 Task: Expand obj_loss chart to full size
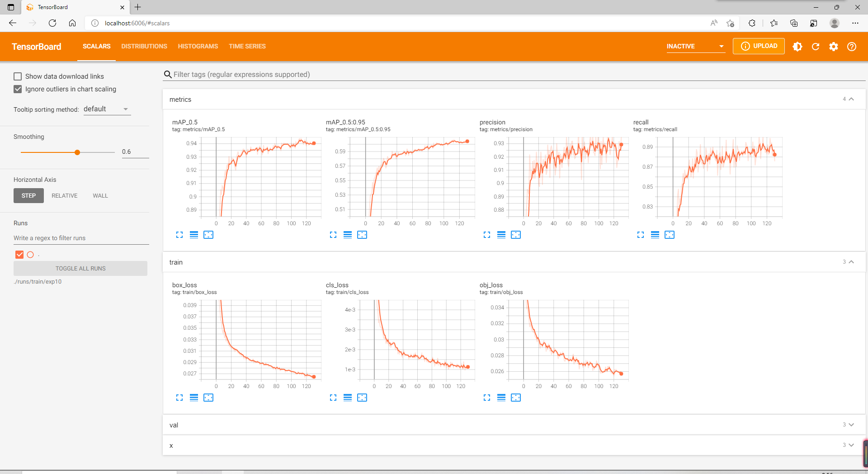tap(487, 398)
